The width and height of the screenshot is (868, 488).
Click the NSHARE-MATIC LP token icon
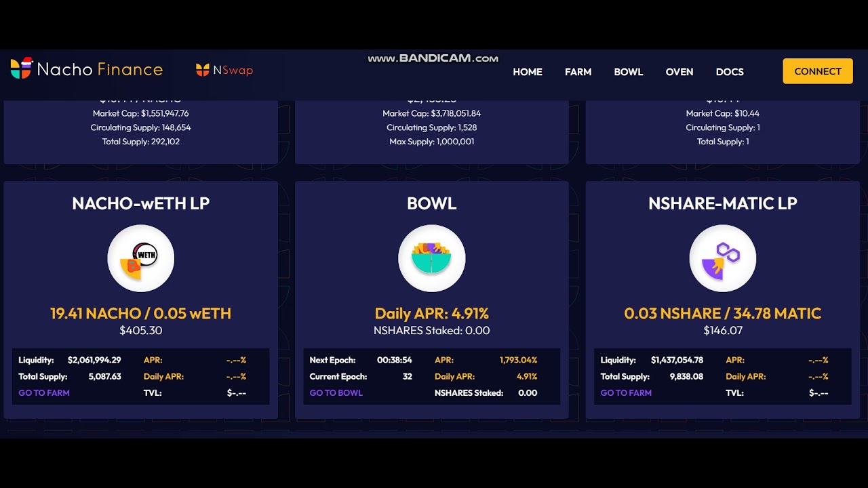[722, 259]
